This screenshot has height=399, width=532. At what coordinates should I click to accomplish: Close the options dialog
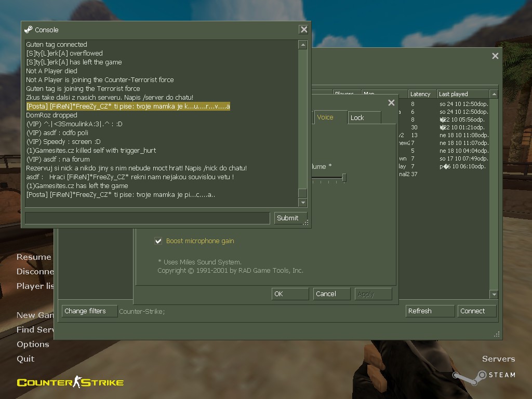coord(391,102)
